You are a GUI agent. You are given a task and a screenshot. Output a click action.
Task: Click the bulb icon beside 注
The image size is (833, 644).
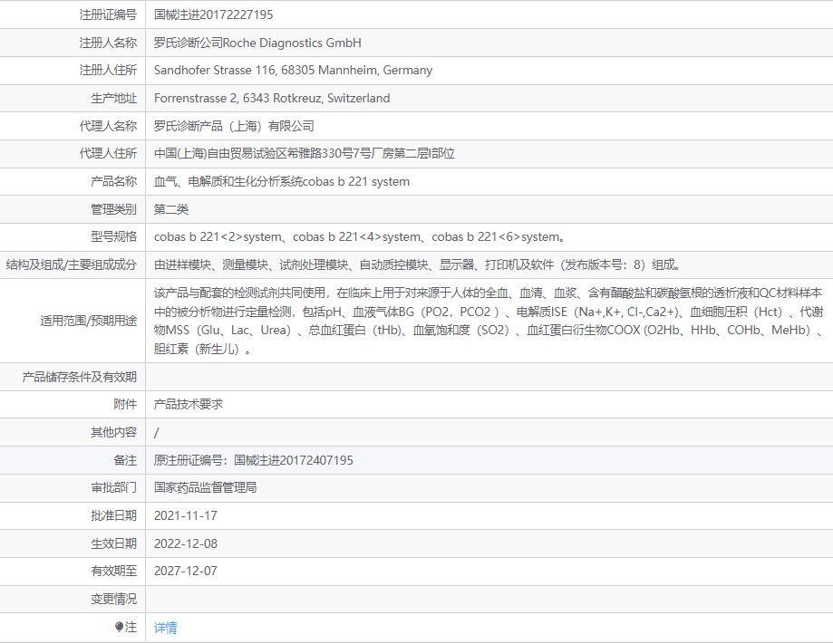(x=119, y=627)
